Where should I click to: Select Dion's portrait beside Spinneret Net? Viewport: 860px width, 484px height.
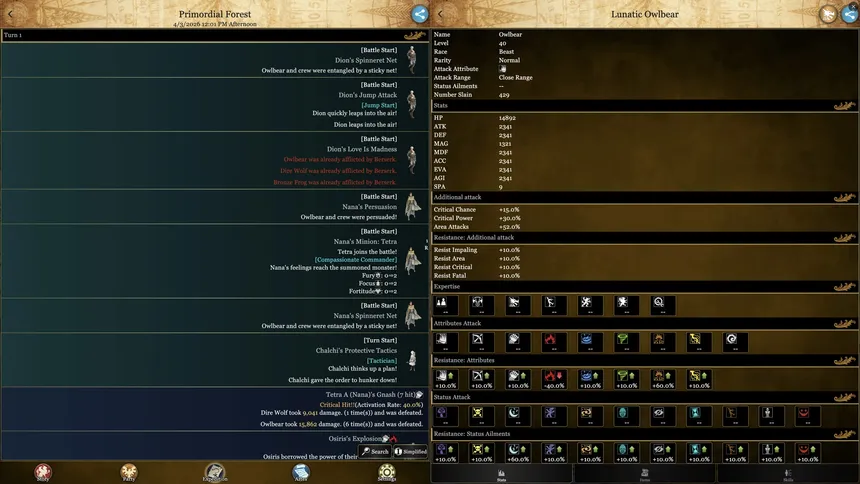click(412, 60)
